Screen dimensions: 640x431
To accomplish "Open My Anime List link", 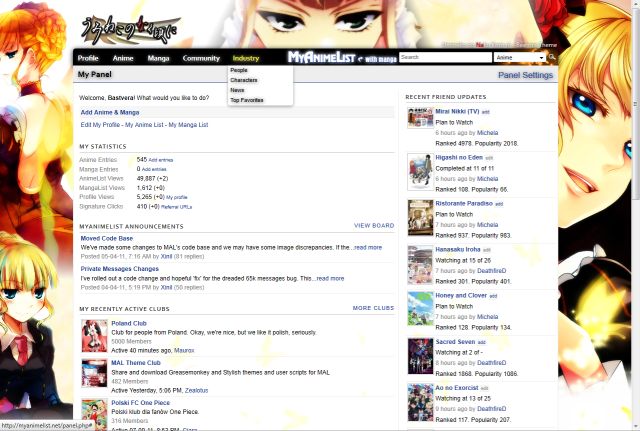I will [144, 124].
